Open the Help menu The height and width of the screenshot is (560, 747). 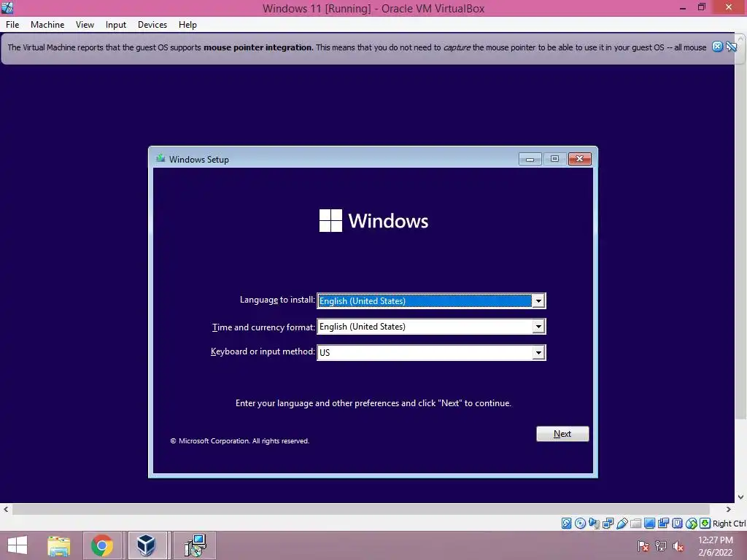[x=187, y=25]
